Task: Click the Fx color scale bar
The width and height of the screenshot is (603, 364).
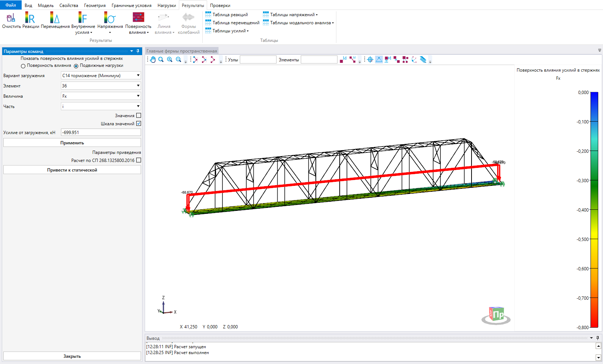Action: point(594,209)
